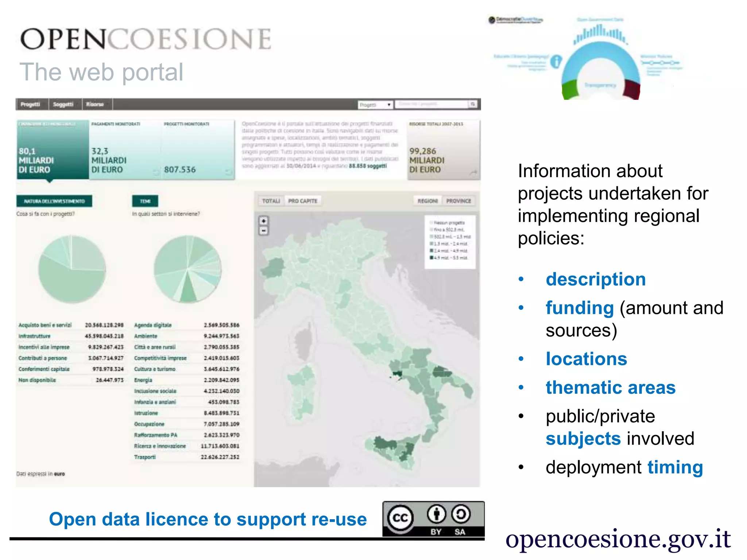Click the value 22.626.227.252 for Trasporti
The image size is (747, 560).
(220, 457)
